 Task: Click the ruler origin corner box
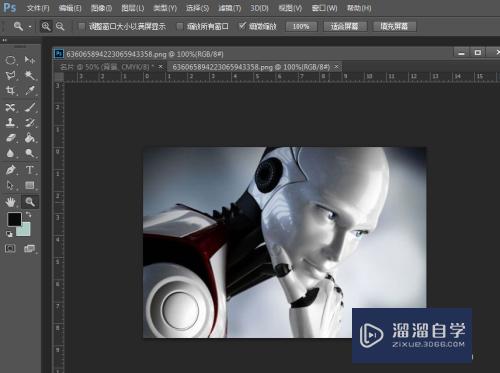point(59,77)
